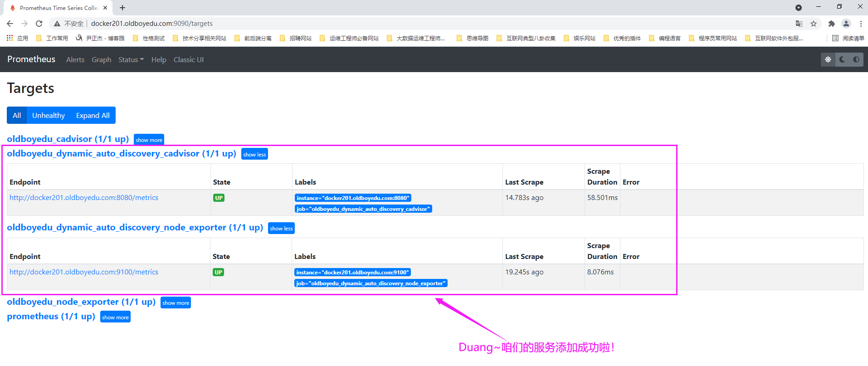Show less for dynamic_auto_discovery_node_exporter

[281, 228]
